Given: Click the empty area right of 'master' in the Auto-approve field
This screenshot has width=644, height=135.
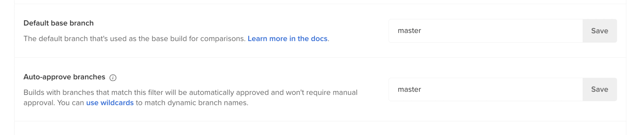Looking at the screenshot, I should tap(503, 90).
